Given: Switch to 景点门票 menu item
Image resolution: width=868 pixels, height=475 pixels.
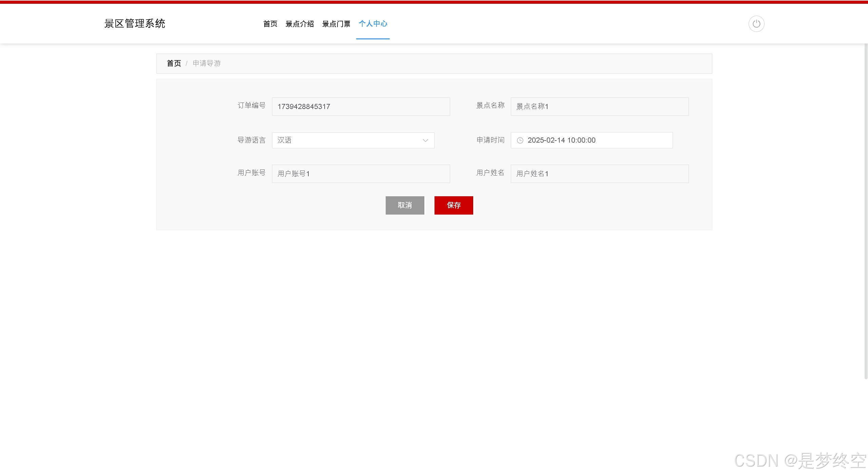Looking at the screenshot, I should click(x=336, y=24).
